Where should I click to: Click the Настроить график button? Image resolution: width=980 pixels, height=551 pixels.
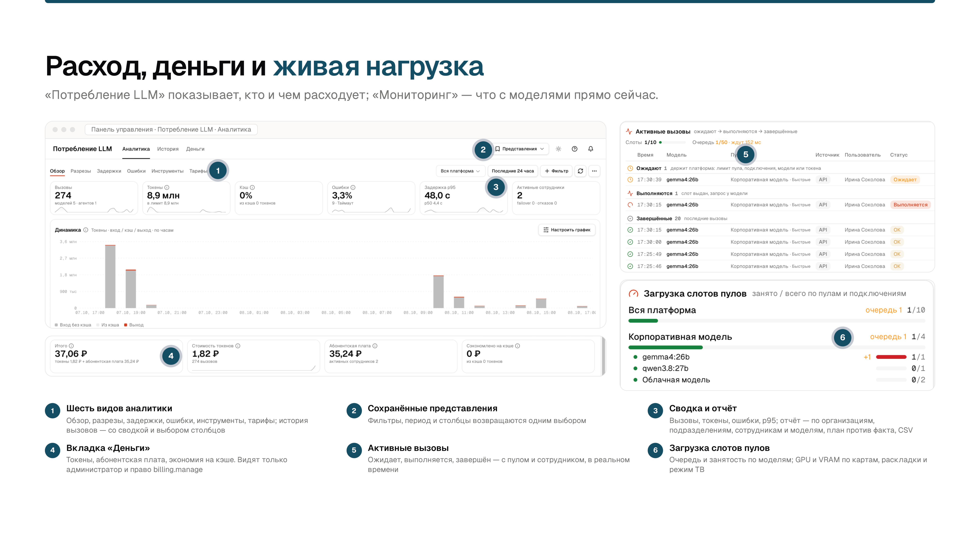[566, 230]
